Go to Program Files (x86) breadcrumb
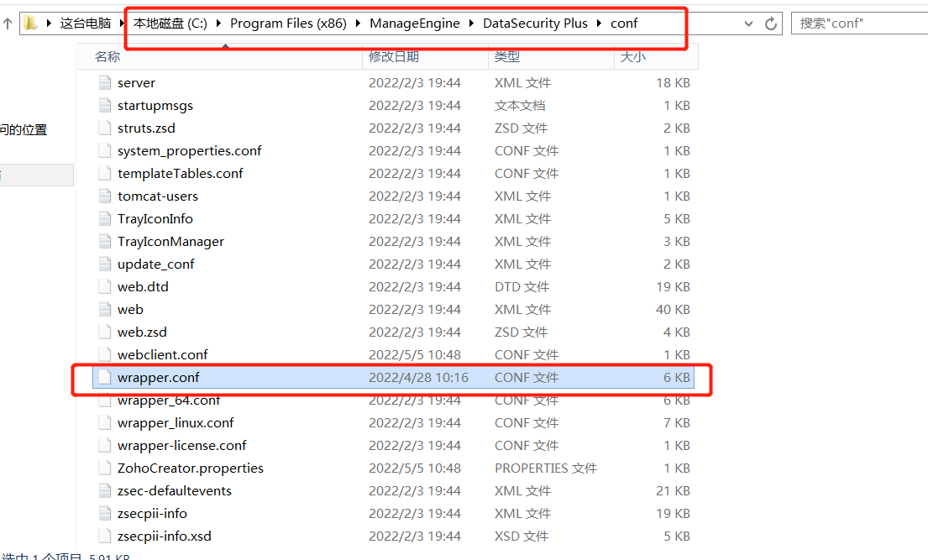 click(x=288, y=23)
